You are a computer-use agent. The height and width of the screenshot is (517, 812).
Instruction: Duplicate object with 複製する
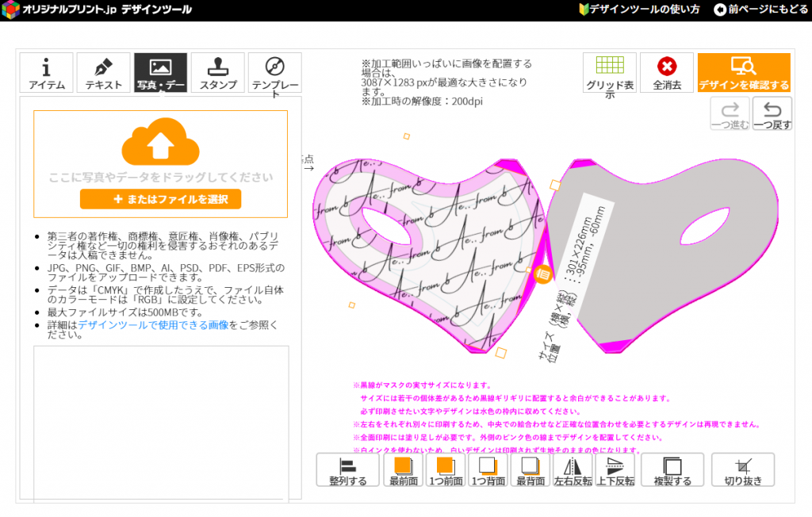coord(672,470)
